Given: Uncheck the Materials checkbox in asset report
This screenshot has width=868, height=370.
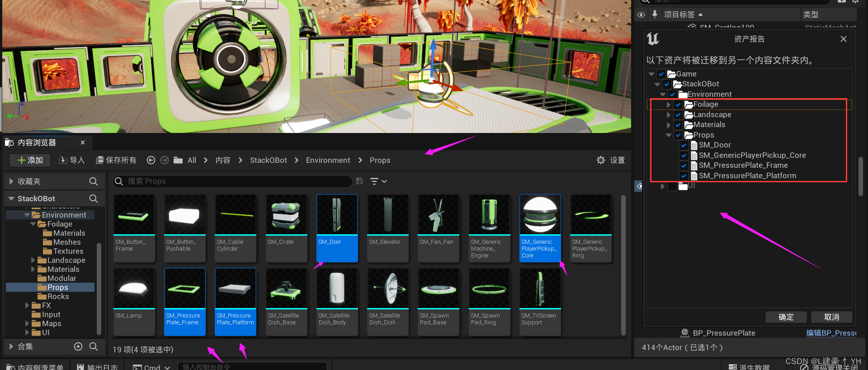Looking at the screenshot, I should (678, 125).
